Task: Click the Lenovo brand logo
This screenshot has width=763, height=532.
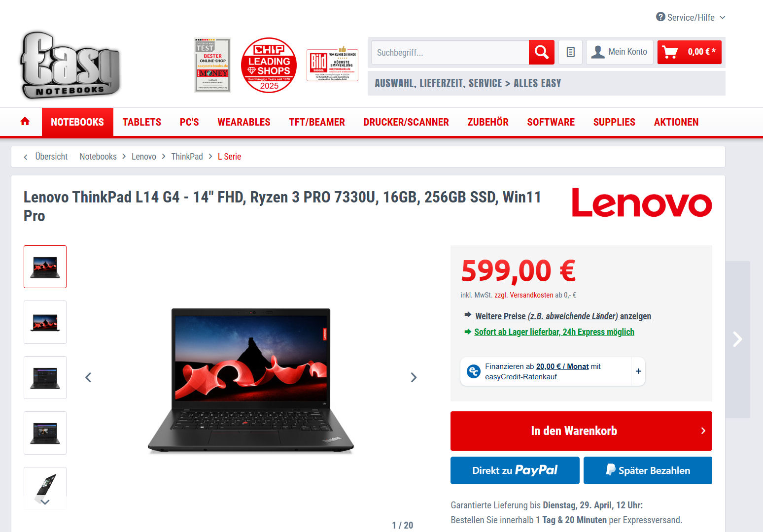Action: [642, 202]
